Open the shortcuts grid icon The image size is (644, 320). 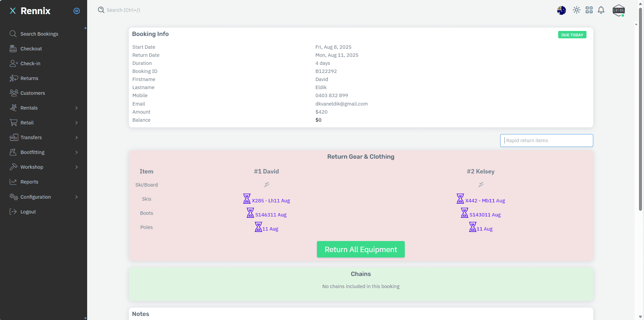(x=589, y=10)
